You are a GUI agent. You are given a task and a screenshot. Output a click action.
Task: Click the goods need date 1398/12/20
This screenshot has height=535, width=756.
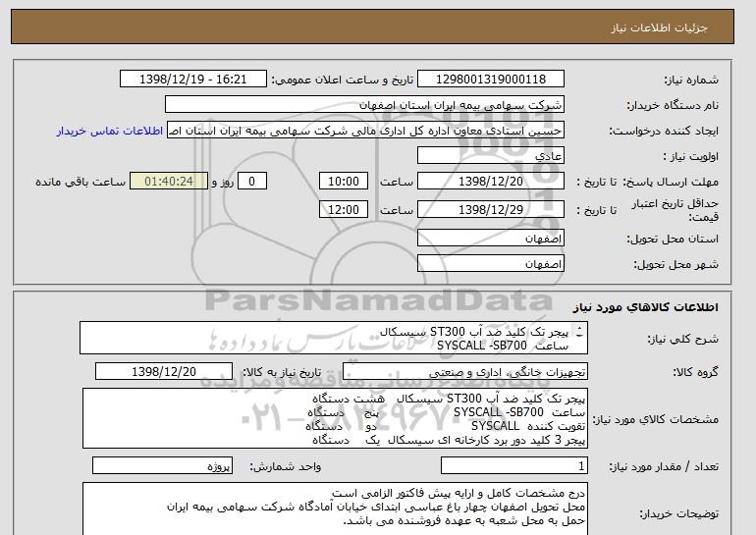(x=164, y=372)
